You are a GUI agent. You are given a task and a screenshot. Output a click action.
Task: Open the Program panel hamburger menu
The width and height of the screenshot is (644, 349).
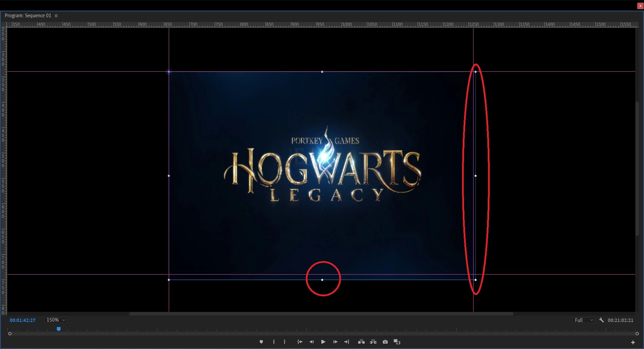(56, 16)
